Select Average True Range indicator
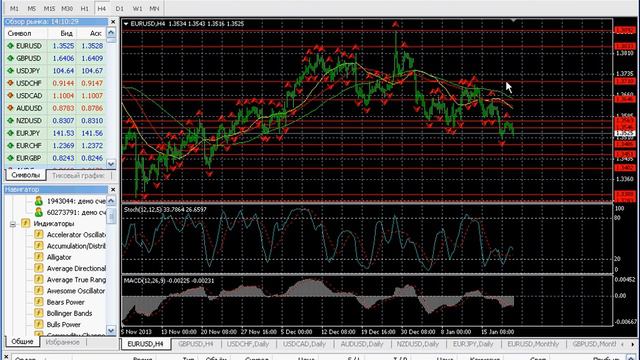This screenshot has height=360, width=640. (x=76, y=280)
